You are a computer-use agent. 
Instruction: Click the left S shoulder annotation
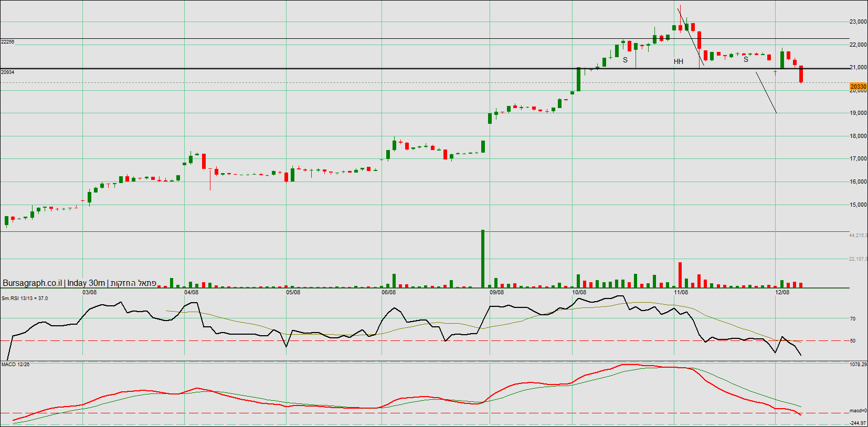click(625, 60)
